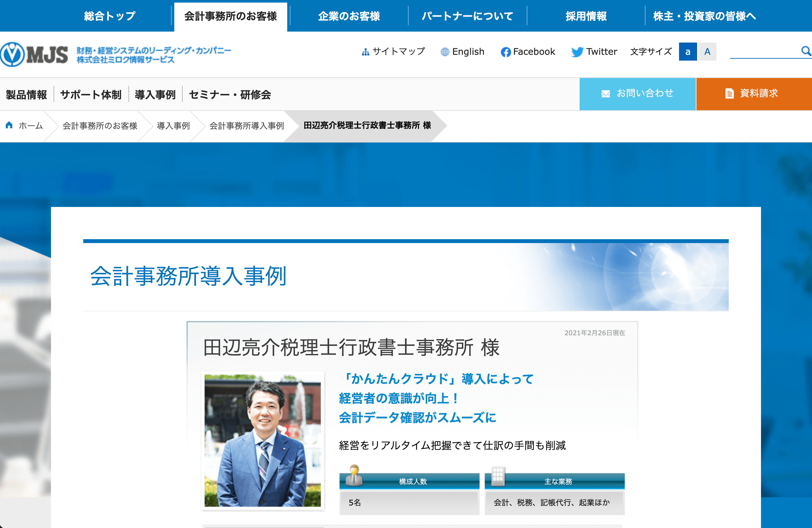The height and width of the screenshot is (528, 812).
Task: Select large font size 'A'
Action: coord(707,52)
